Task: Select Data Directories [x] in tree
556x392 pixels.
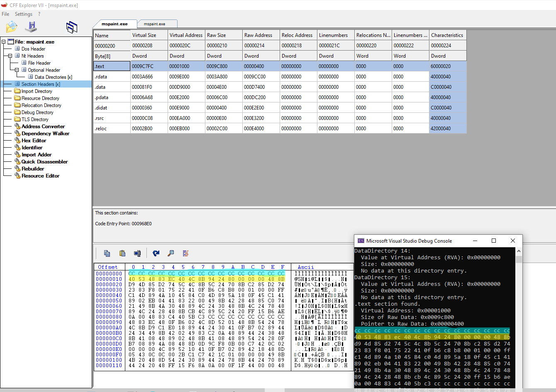Action: click(x=54, y=77)
